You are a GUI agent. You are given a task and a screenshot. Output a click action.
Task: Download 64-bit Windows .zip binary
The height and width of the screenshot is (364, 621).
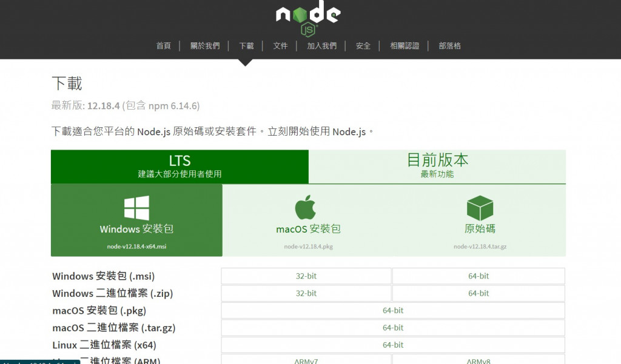point(478,293)
